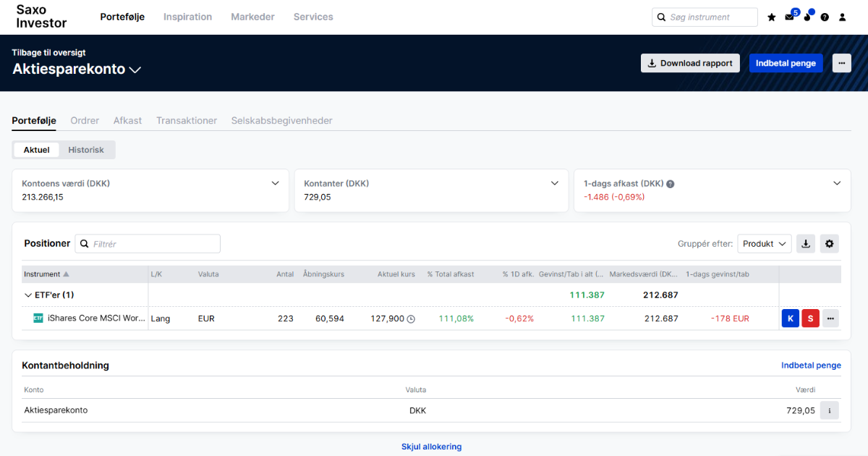868x456 pixels.
Task: Expand the Kontoens værdi card
Action: 275,183
